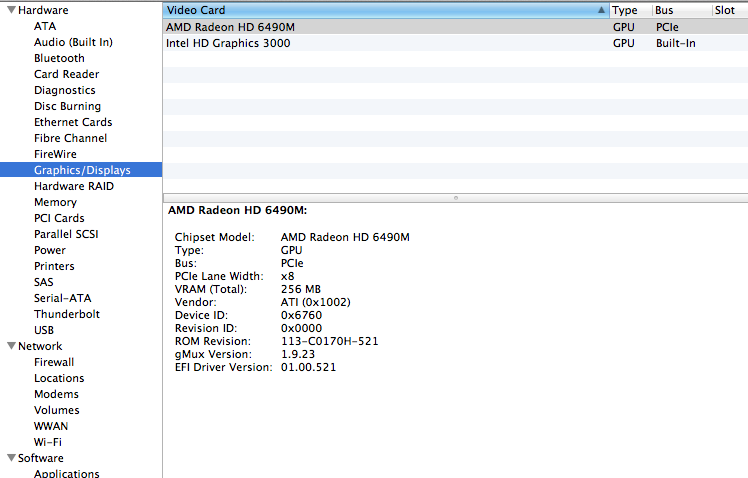Select Volumes under Network

click(x=57, y=410)
